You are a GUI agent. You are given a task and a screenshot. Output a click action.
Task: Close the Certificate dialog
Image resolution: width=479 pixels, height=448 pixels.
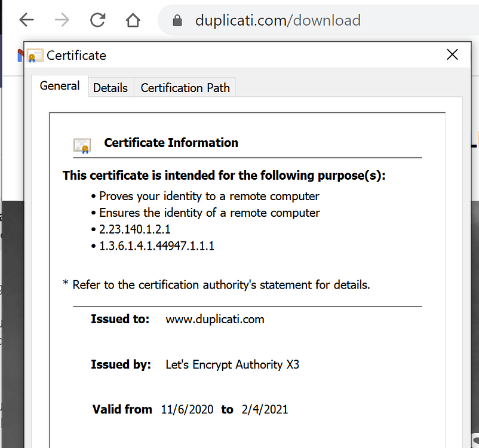click(x=452, y=55)
